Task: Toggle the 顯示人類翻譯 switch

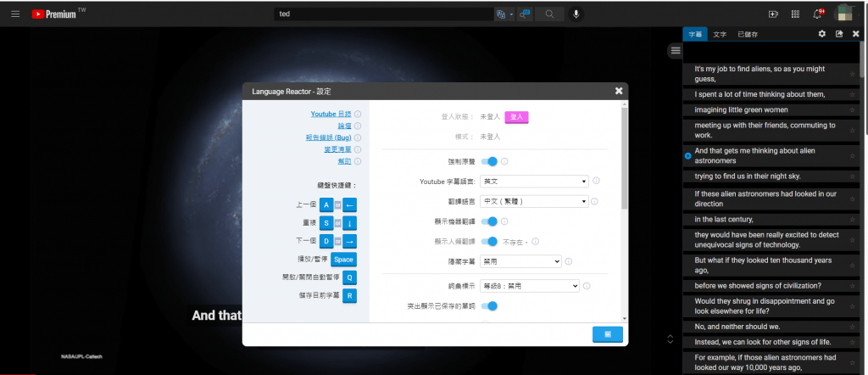Action: coord(489,242)
